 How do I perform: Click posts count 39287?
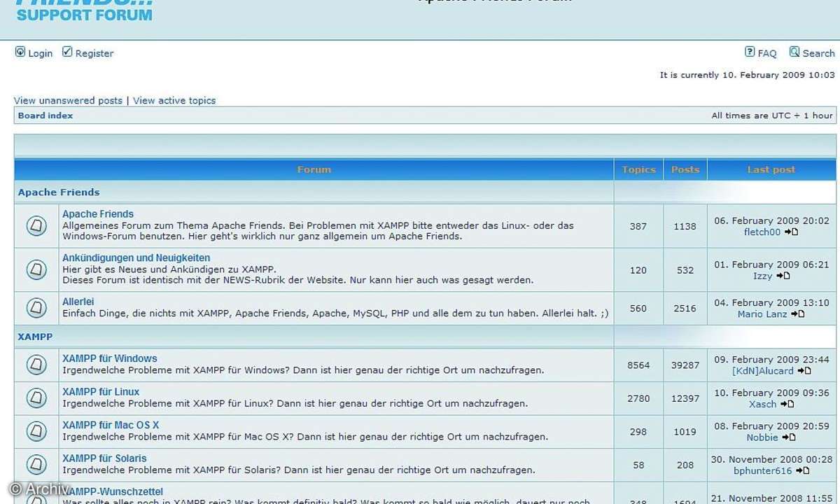(685, 365)
